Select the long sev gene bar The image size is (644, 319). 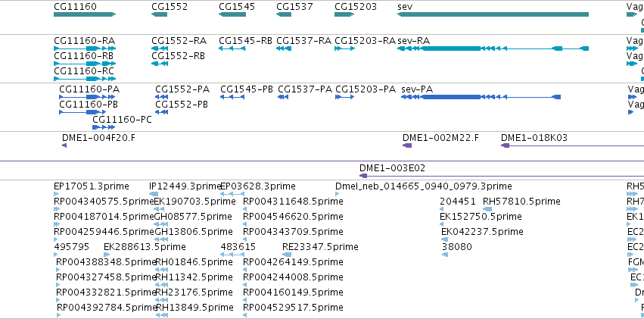coord(493,14)
